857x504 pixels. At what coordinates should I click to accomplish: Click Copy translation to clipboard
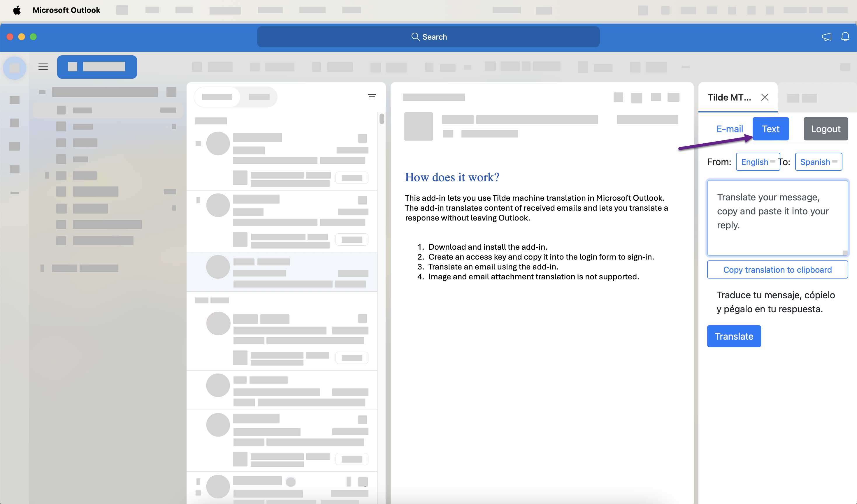click(777, 269)
